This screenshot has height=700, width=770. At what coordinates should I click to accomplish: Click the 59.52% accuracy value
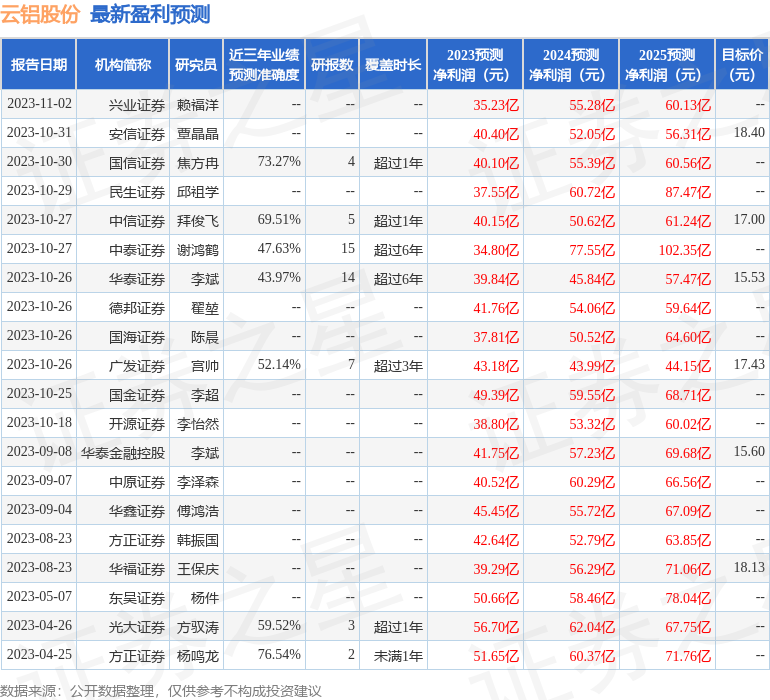click(279, 625)
